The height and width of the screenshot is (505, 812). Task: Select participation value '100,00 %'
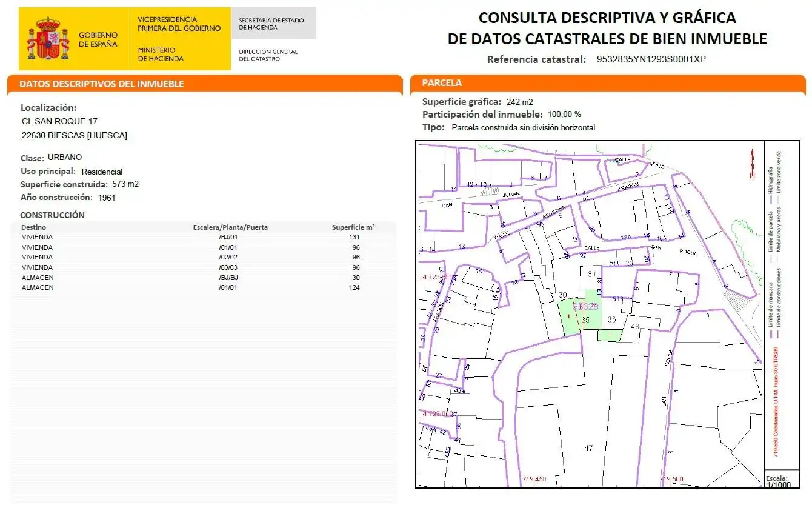click(564, 114)
